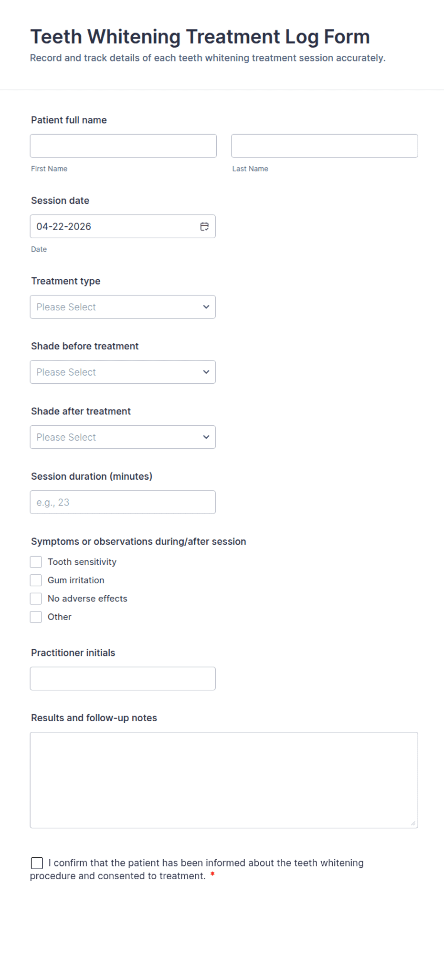This screenshot has height=980, width=444.
Task: Click the Shade before treatment chevron arrow
Action: click(x=206, y=372)
